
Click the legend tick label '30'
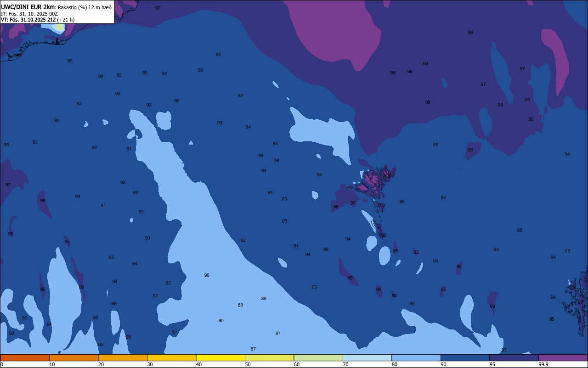click(150, 364)
